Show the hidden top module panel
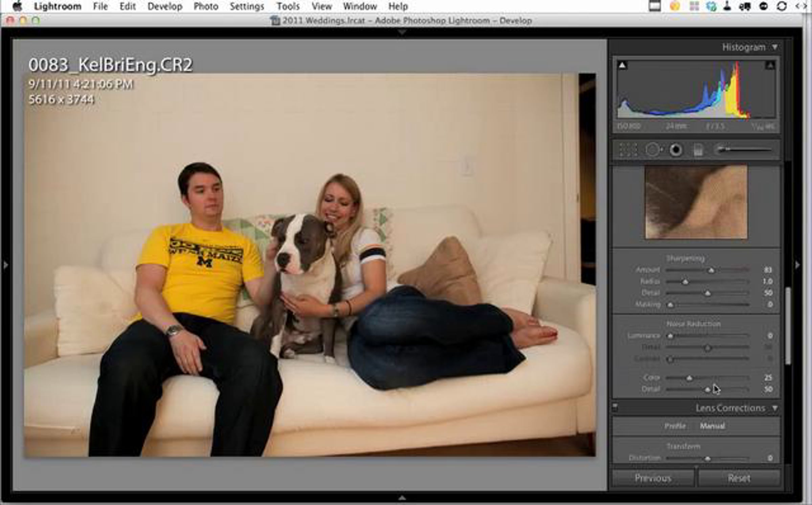812x505 pixels. pos(402,32)
